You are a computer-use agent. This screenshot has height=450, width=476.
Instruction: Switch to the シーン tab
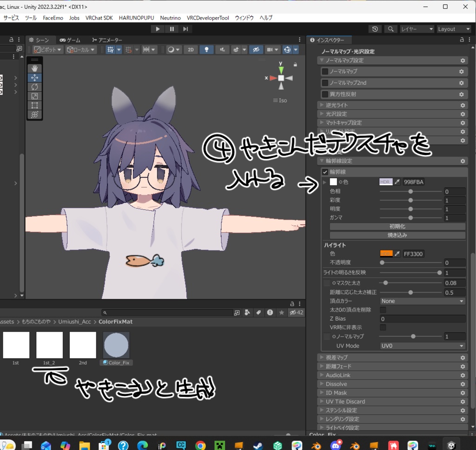[39, 40]
